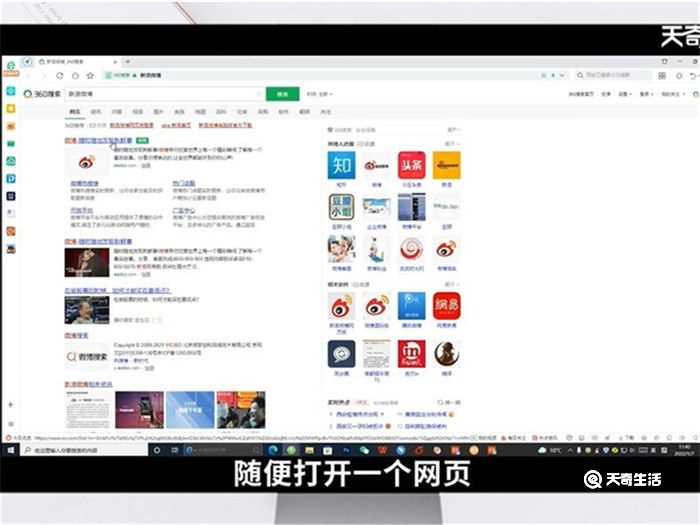Open the 登录 dropdown in the page header
Screen dimensions: 700x525
tap(646, 94)
